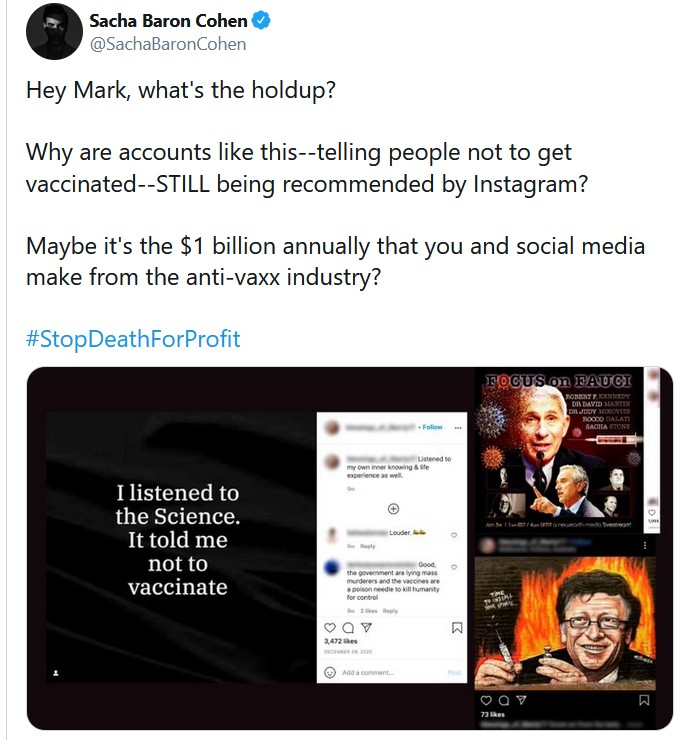Image resolution: width=690 pixels, height=740 pixels.
Task: Click comment bubble above 73 likes
Action: 505,699
